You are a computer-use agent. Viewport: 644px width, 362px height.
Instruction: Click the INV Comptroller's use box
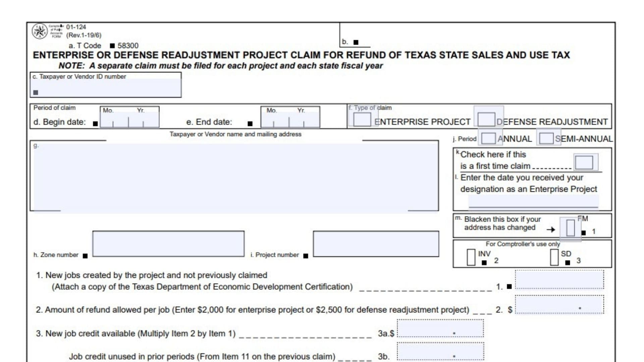[471, 257]
